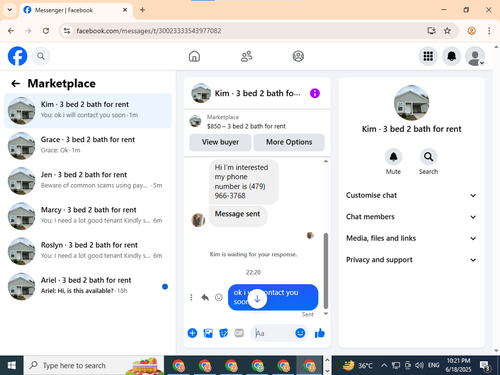This screenshot has height=375, width=500.
Task: Open Windows notification center
Action: click(485, 366)
